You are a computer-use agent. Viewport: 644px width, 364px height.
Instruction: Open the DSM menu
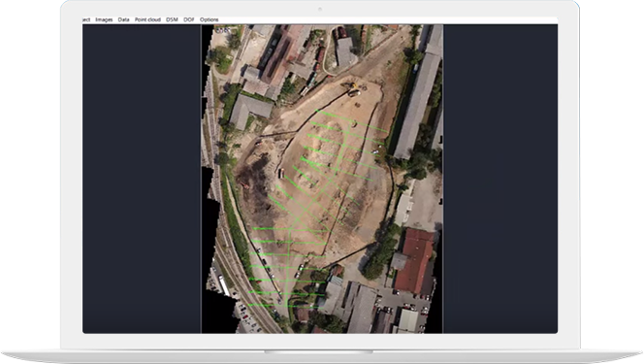click(172, 19)
